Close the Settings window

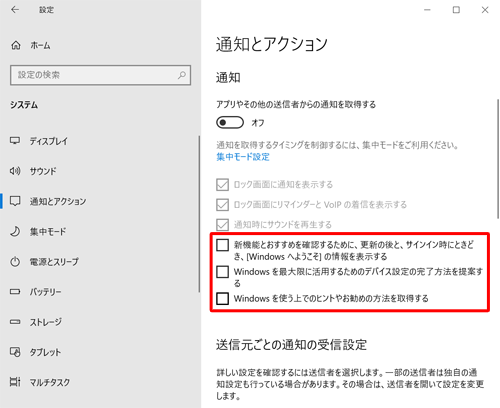tap(485, 10)
